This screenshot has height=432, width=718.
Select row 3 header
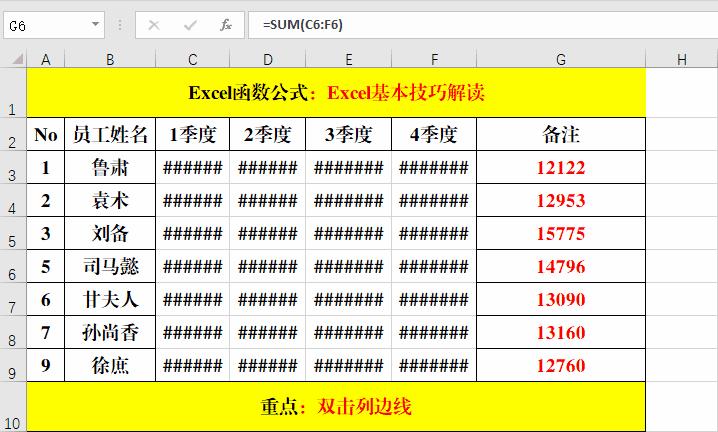click(x=13, y=167)
